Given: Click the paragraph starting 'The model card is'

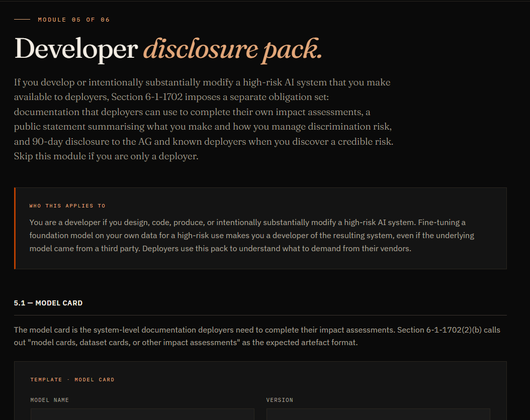Looking at the screenshot, I should click(257, 336).
